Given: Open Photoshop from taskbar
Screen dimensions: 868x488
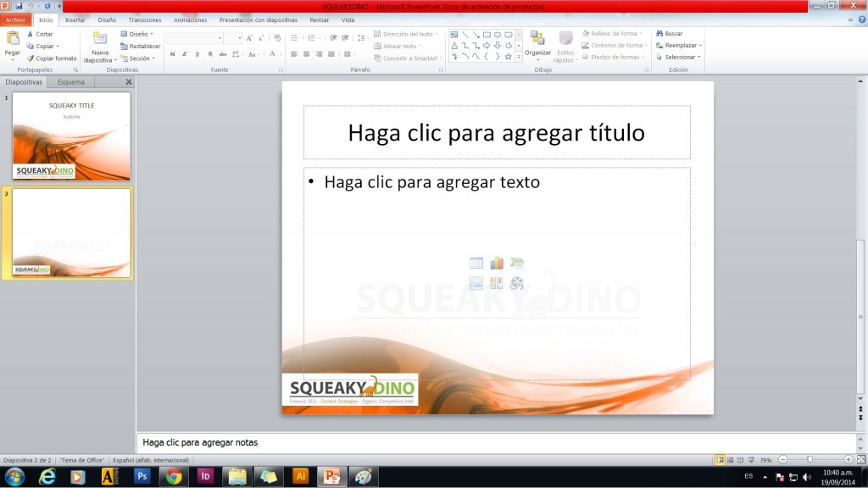Looking at the screenshot, I should coord(142,476).
